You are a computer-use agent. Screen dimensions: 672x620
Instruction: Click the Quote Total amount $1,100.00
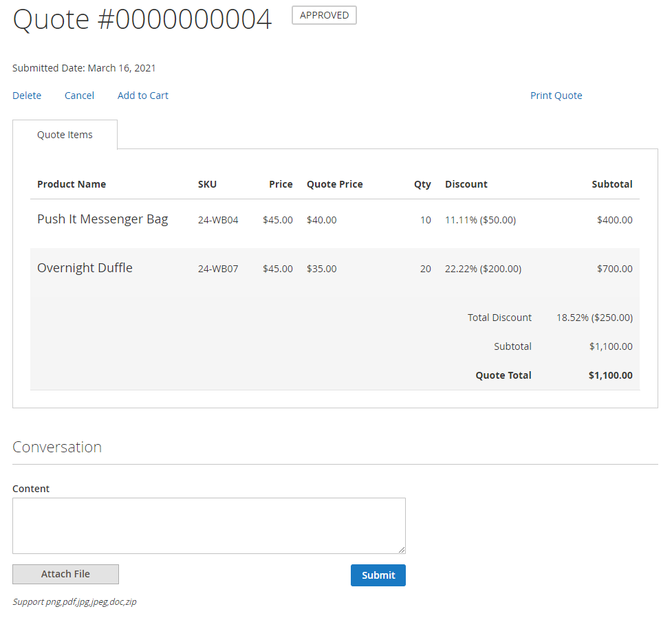(610, 375)
